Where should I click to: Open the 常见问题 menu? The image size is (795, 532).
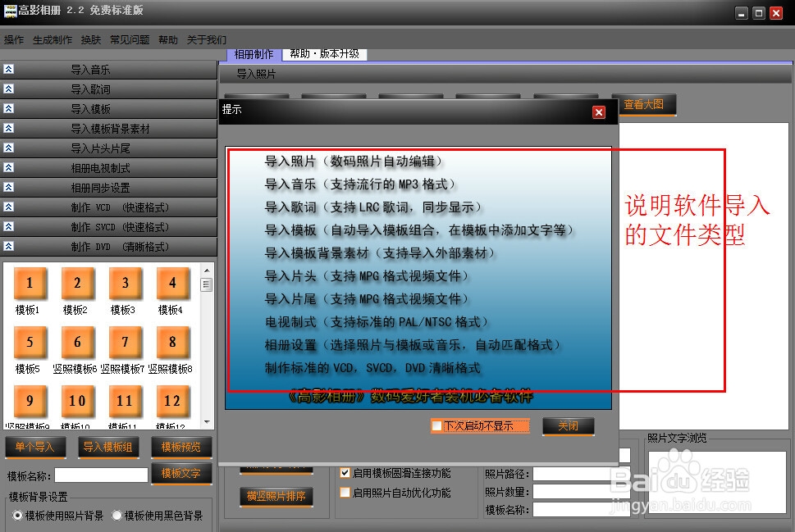[x=130, y=39]
